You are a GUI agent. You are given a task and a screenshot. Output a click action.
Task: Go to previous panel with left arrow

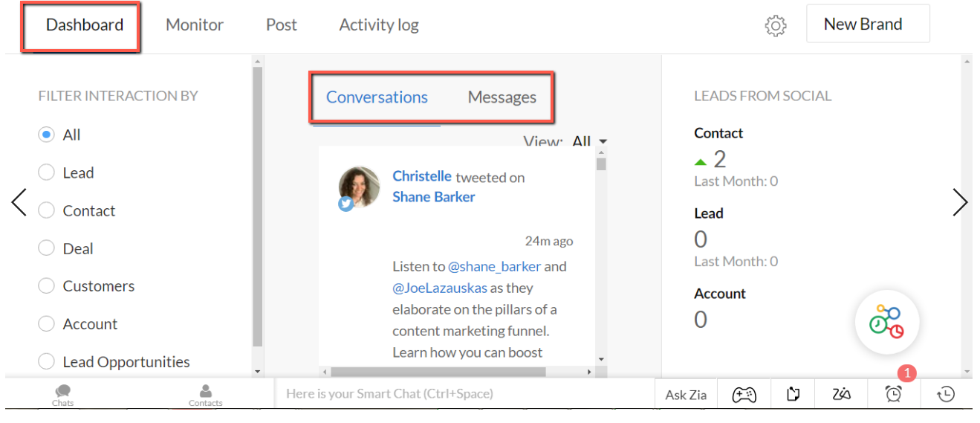tap(19, 202)
